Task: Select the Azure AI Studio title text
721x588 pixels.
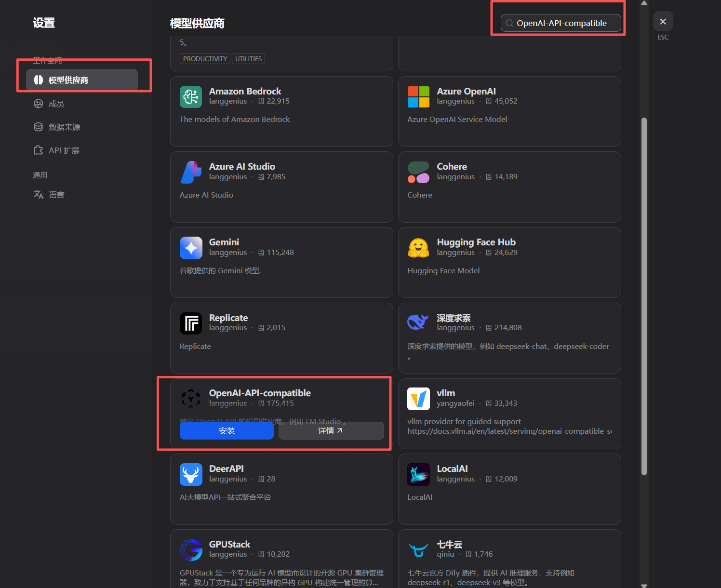Action: click(242, 166)
